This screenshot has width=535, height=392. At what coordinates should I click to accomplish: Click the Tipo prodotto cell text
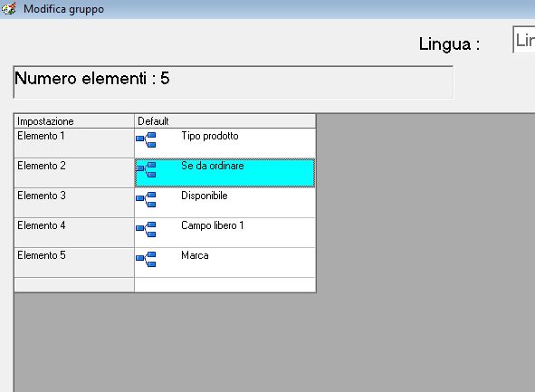pos(210,136)
